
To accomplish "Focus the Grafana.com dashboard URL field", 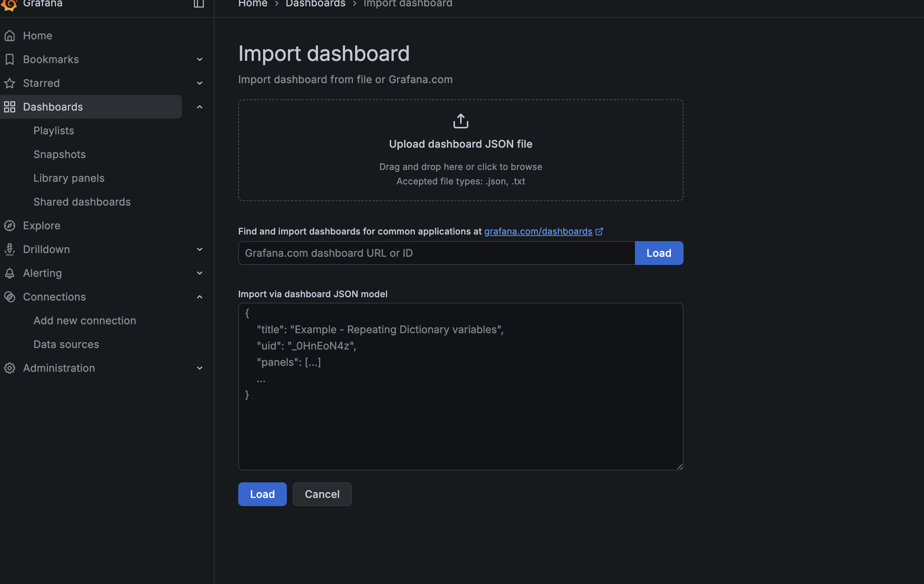I will click(x=436, y=253).
